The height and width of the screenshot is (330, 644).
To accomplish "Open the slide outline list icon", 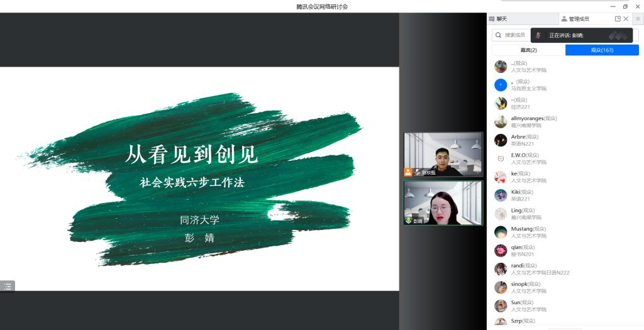I will tap(8, 286).
